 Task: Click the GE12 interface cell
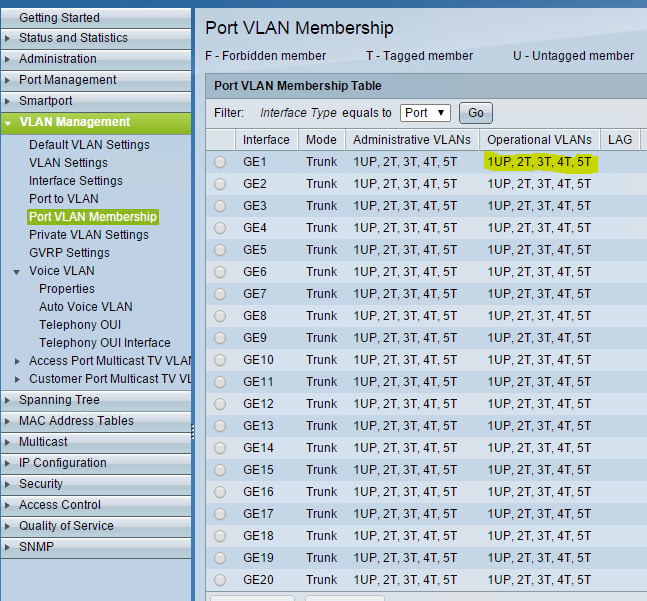point(258,404)
